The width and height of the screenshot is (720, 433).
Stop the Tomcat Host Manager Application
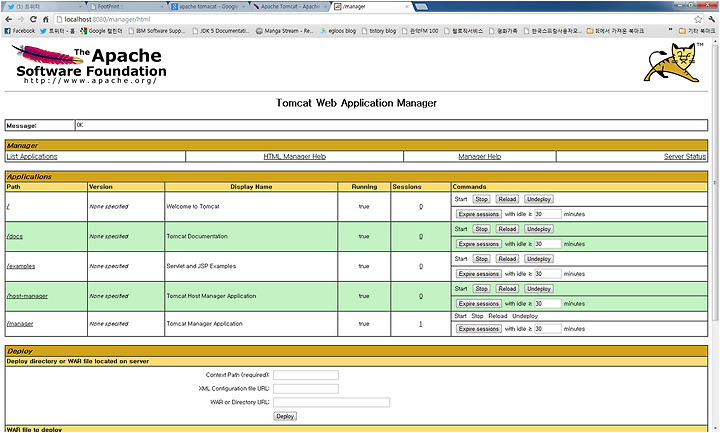coord(481,289)
